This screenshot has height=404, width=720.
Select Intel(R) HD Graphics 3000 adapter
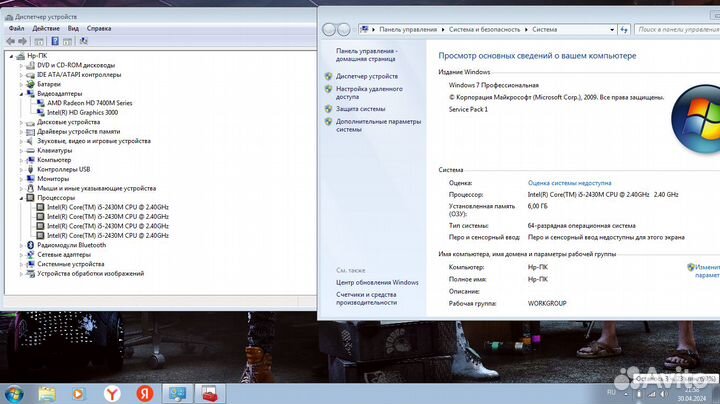pos(82,112)
